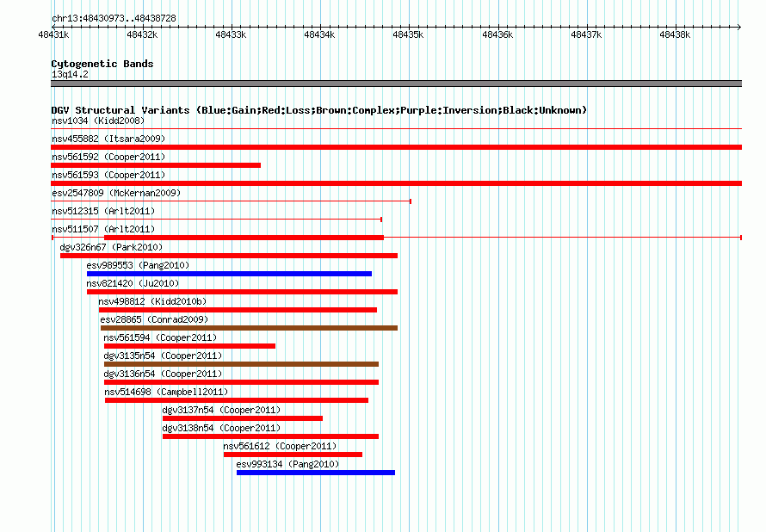
Task: Click esv993134 (Pang2010) label
Action: click(287, 464)
